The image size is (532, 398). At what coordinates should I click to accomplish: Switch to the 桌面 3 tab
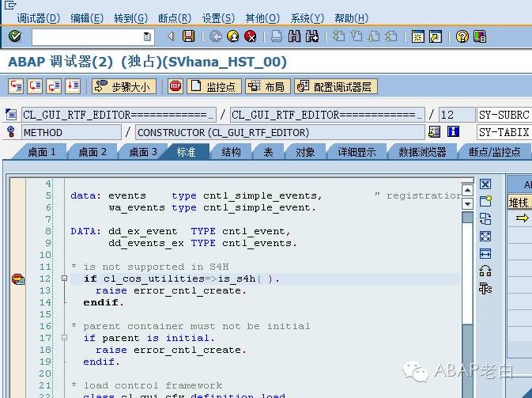pos(143,152)
